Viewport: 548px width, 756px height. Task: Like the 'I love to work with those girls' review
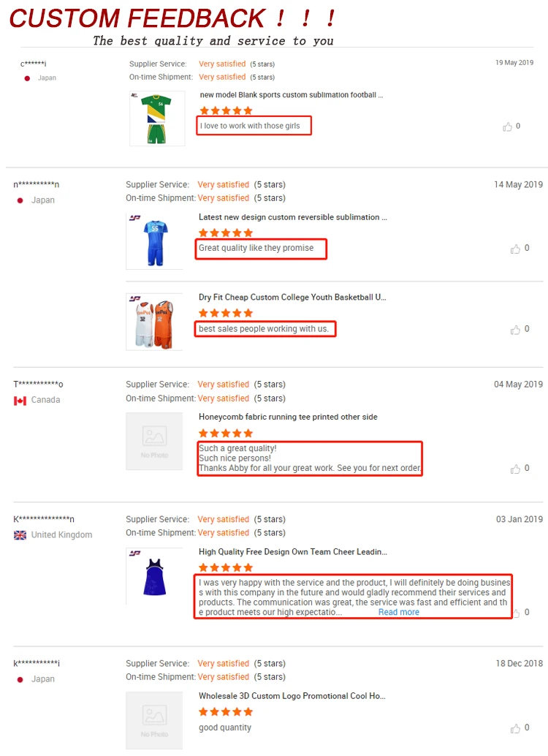[x=507, y=126]
